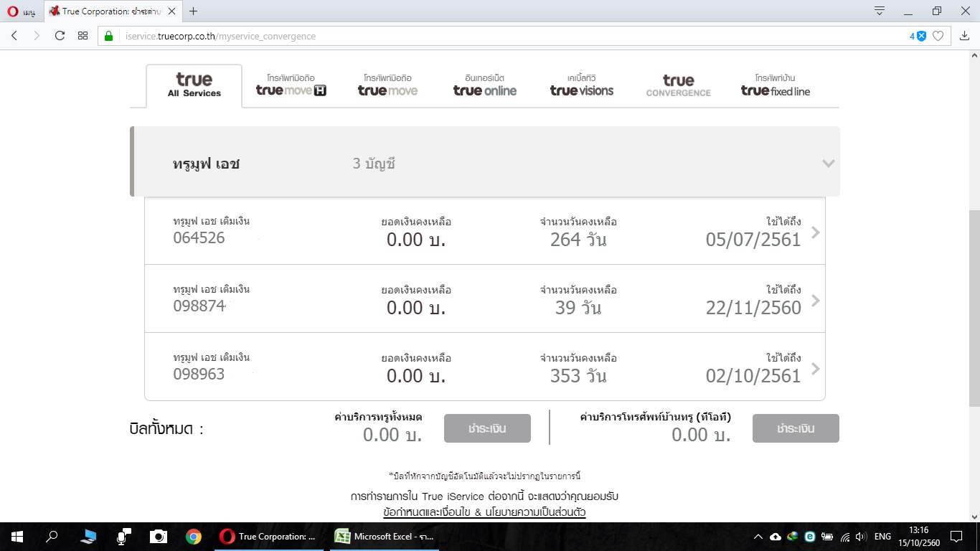This screenshot has height=551, width=980.
Task: Open the ad blocker badge showing 4
Action: [918, 36]
